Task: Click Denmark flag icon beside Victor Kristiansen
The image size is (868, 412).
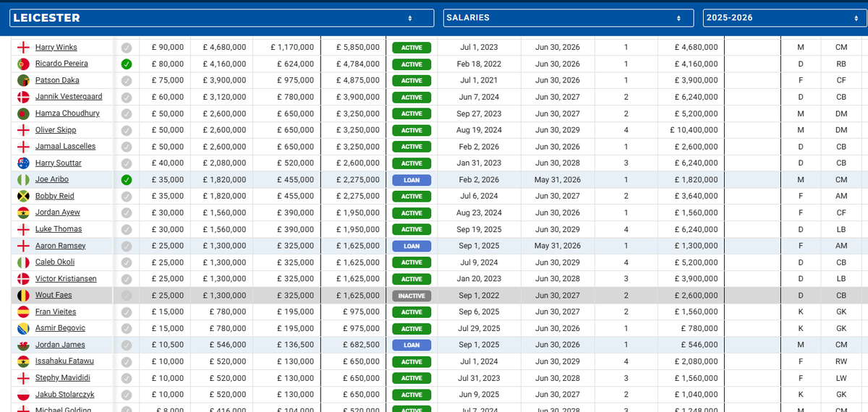Action: [23, 278]
